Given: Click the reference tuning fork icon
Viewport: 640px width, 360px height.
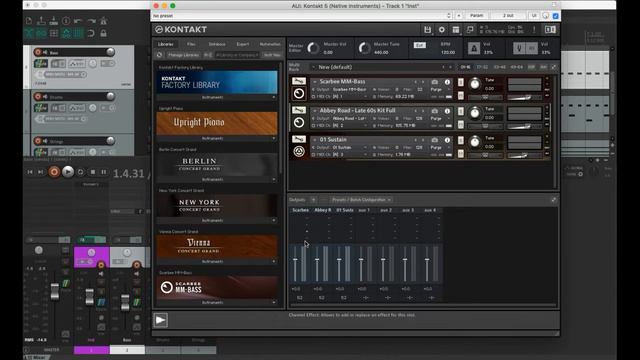Looking at the screenshot, I should click(519, 48).
